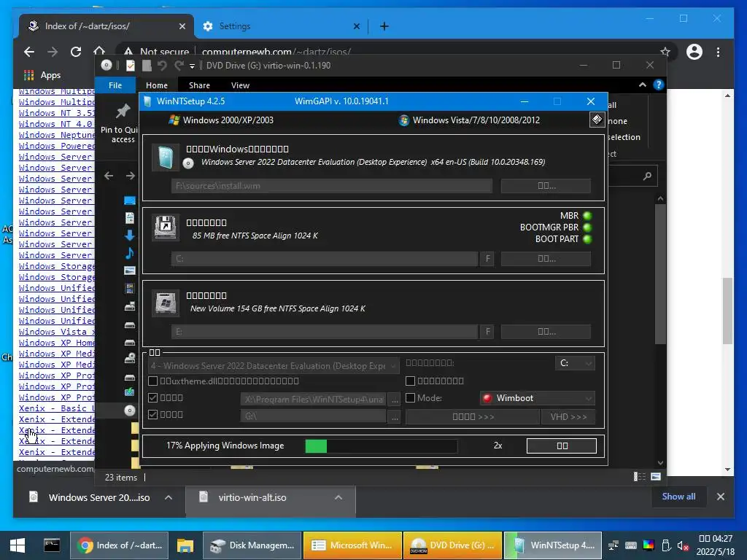Open the C: drive letter dropdown

click(575, 363)
